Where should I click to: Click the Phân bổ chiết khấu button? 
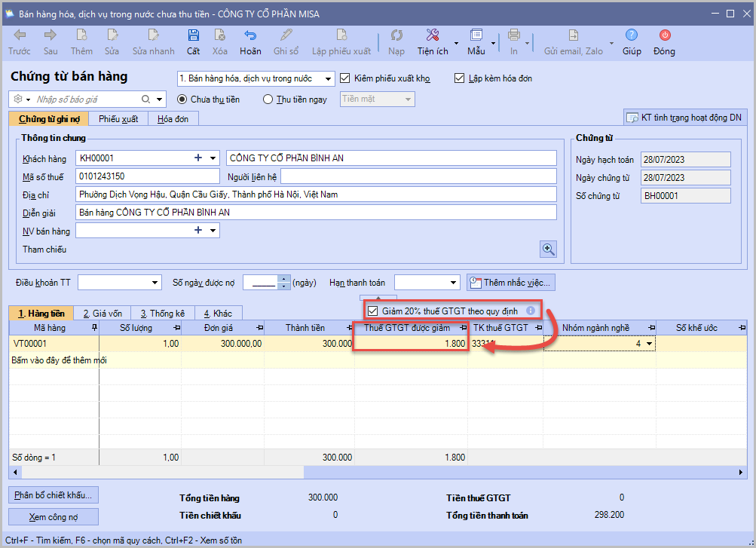[x=54, y=495]
